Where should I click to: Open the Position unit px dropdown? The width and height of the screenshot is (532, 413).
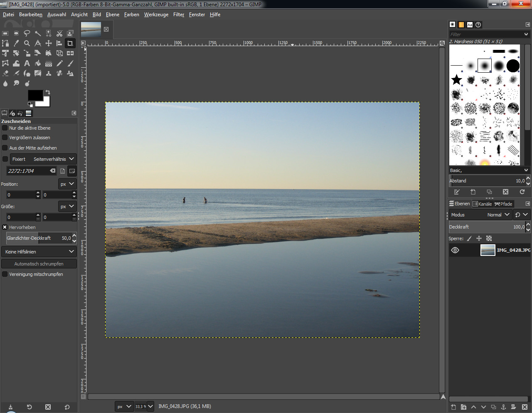click(67, 184)
